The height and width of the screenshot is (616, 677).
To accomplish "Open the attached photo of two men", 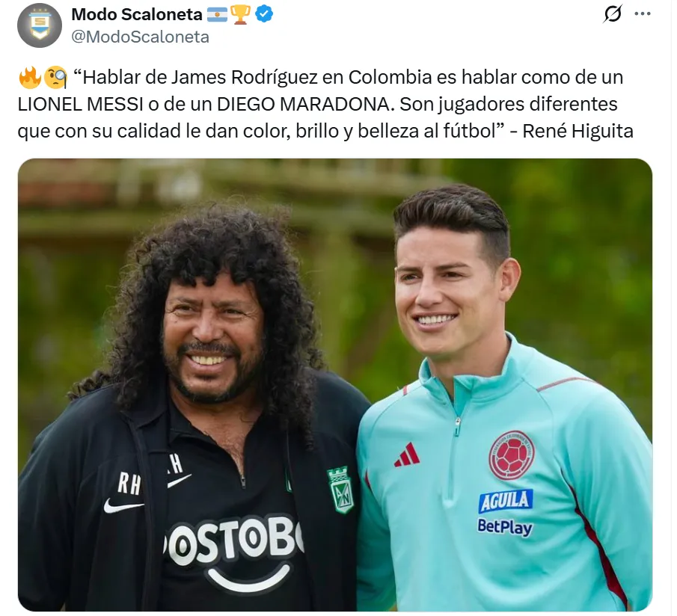I will [x=335, y=385].
